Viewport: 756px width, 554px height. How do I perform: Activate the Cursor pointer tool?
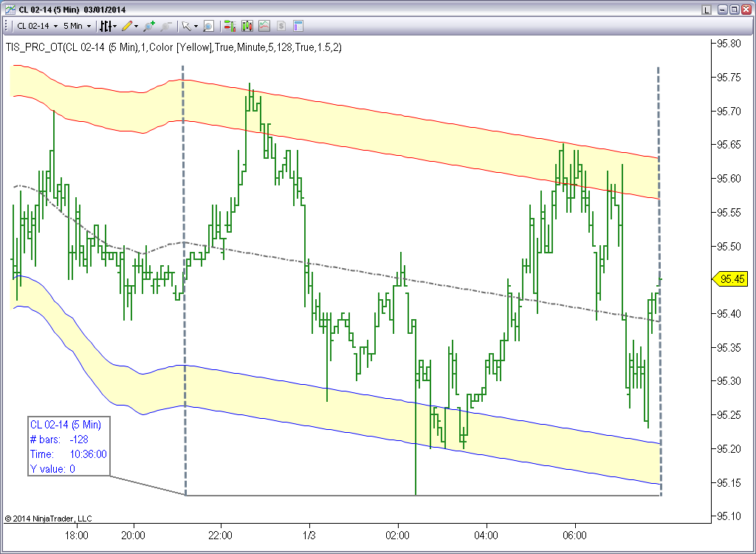(x=186, y=26)
